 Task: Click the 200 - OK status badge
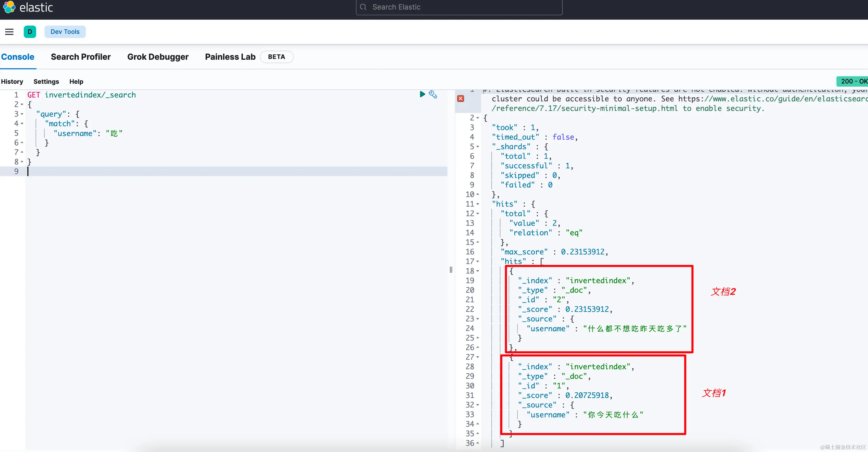click(x=852, y=81)
